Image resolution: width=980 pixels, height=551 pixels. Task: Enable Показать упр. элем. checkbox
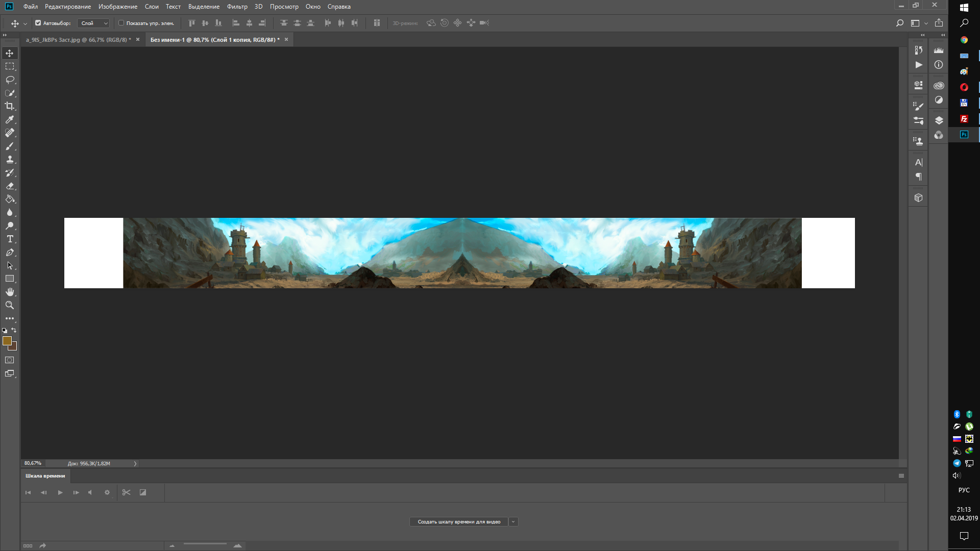click(121, 23)
